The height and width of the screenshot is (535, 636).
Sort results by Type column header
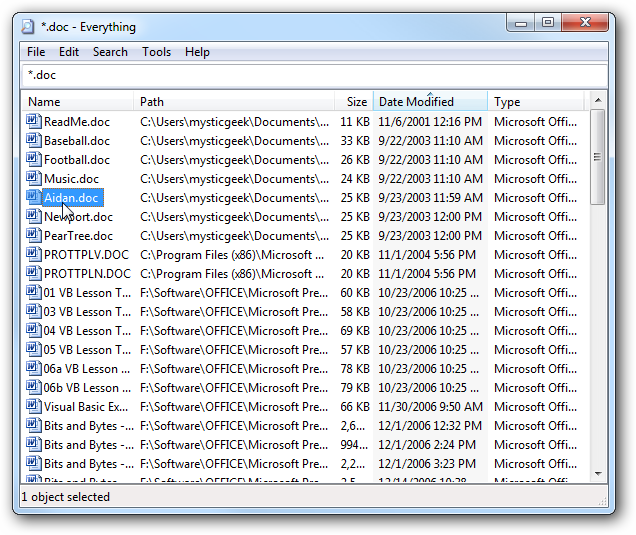pyautogui.click(x=536, y=101)
